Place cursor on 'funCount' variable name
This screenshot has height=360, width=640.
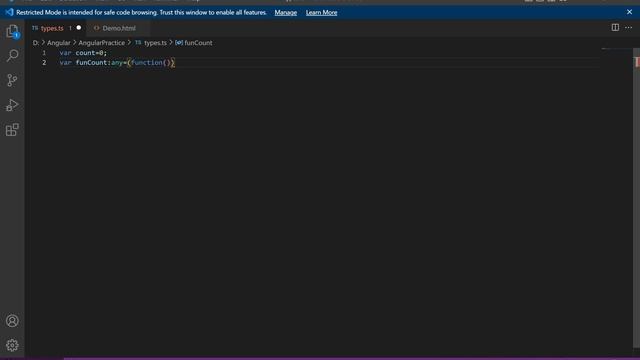[x=91, y=62]
